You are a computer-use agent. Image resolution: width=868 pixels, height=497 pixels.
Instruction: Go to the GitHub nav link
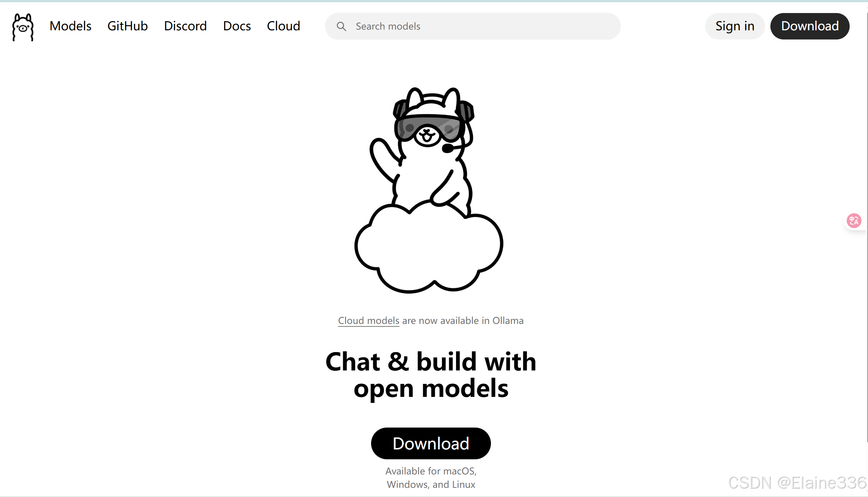128,26
